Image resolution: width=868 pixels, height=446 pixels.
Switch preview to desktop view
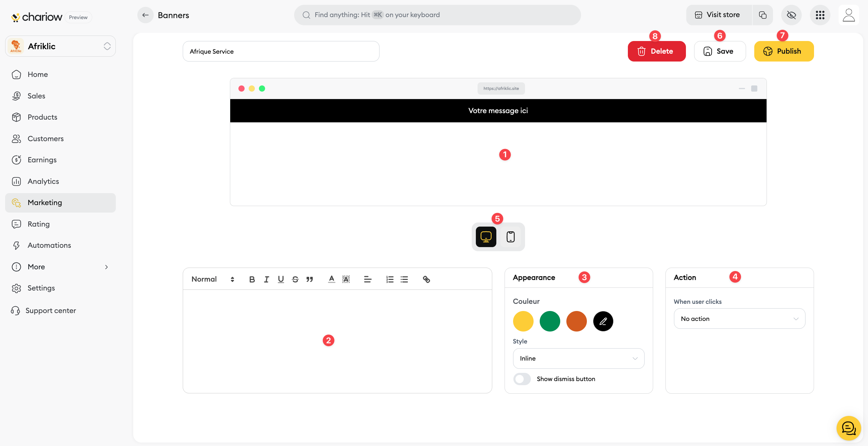pyautogui.click(x=486, y=236)
